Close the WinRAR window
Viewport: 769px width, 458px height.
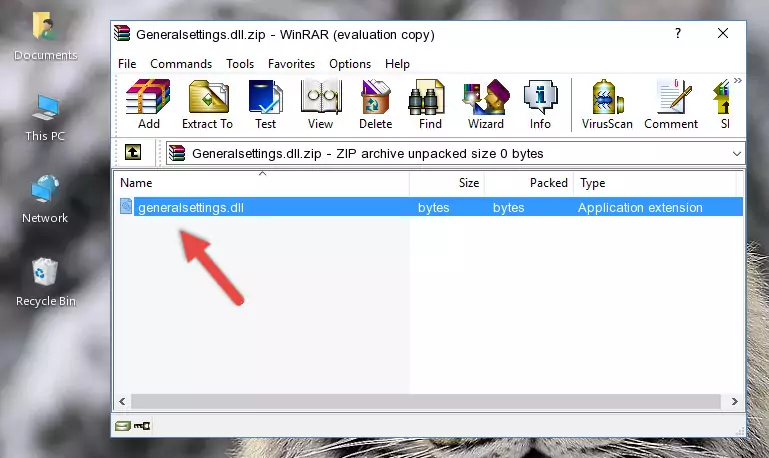[x=722, y=33]
